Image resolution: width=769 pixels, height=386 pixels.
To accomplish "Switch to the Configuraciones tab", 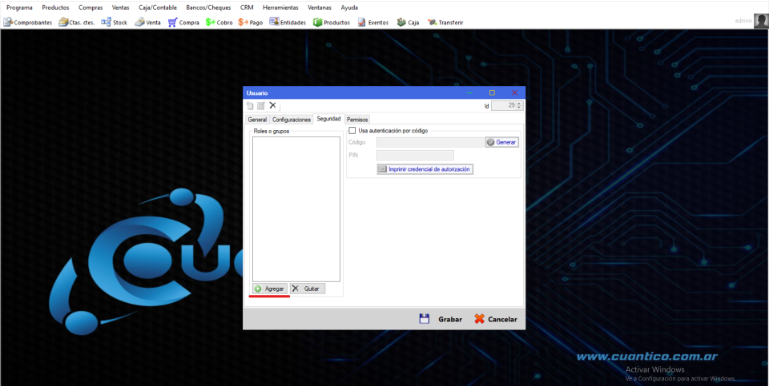I will [x=291, y=120].
